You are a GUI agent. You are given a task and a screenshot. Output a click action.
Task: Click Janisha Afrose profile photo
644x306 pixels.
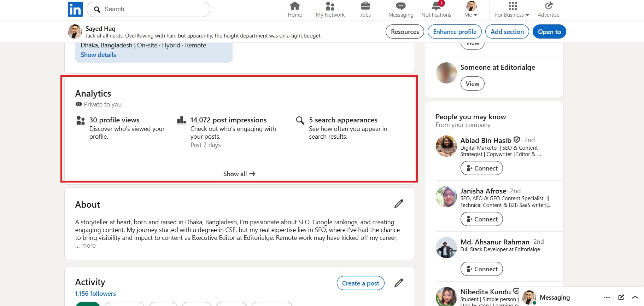[x=446, y=197]
